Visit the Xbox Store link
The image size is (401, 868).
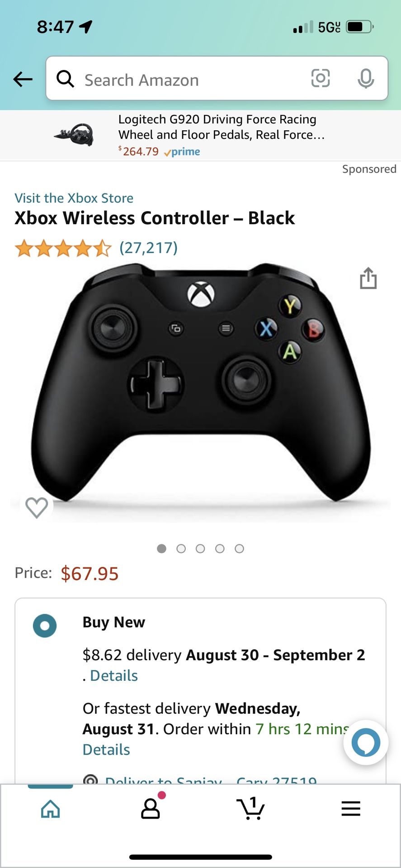click(x=74, y=198)
